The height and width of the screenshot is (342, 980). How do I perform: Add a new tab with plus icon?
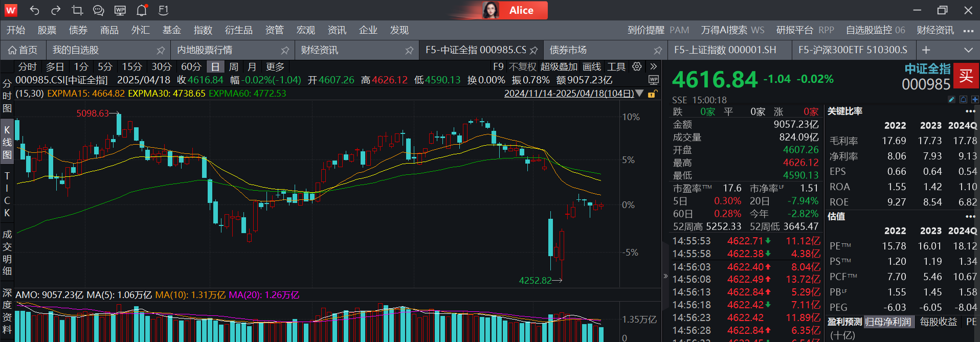click(926, 50)
